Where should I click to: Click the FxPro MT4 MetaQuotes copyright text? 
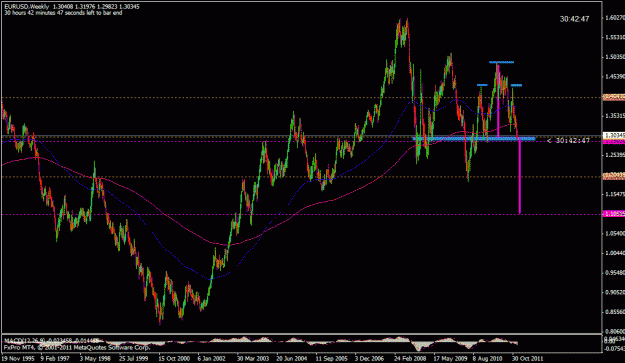click(77, 347)
